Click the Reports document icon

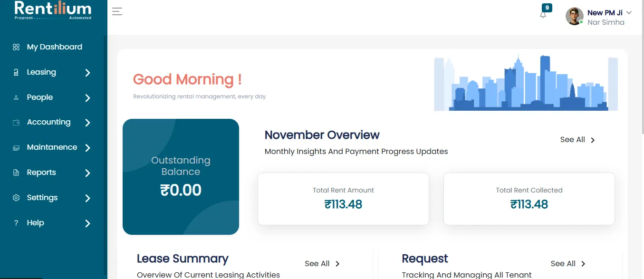tap(16, 173)
